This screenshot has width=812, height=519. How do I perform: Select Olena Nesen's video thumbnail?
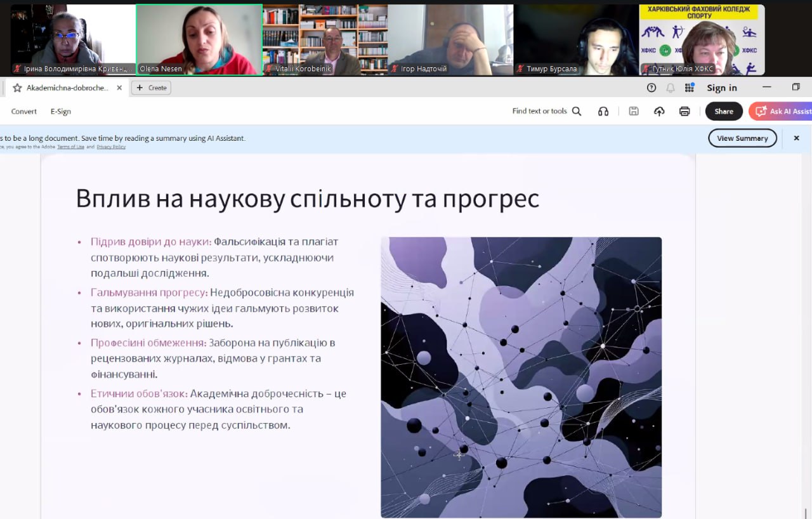tap(199, 39)
